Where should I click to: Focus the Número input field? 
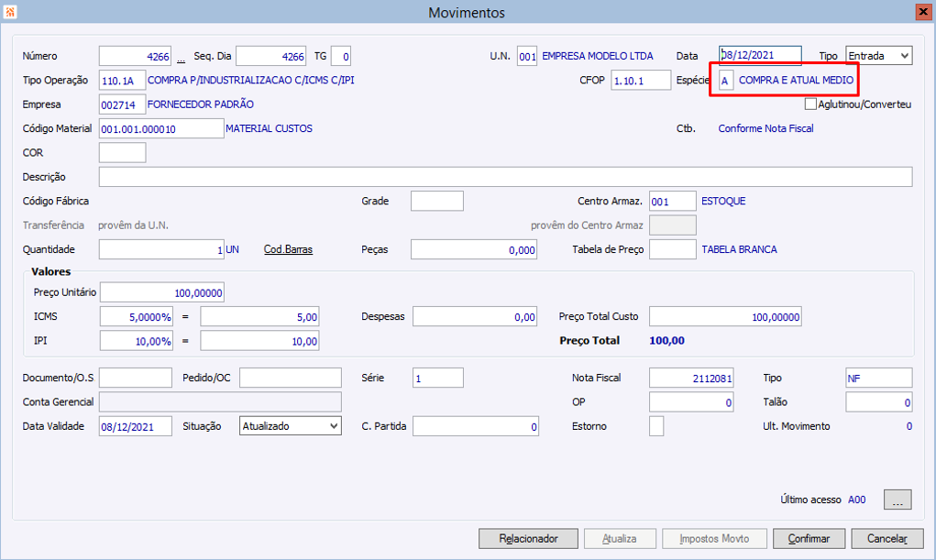[x=135, y=56]
